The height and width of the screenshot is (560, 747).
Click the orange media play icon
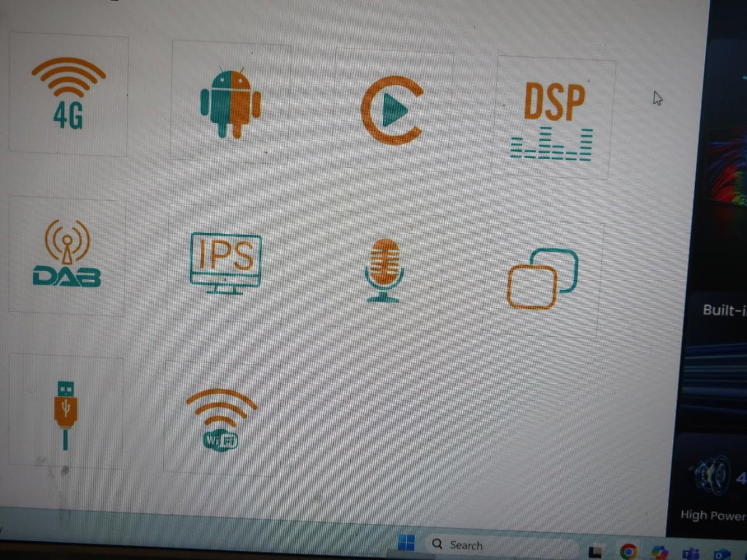(392, 110)
